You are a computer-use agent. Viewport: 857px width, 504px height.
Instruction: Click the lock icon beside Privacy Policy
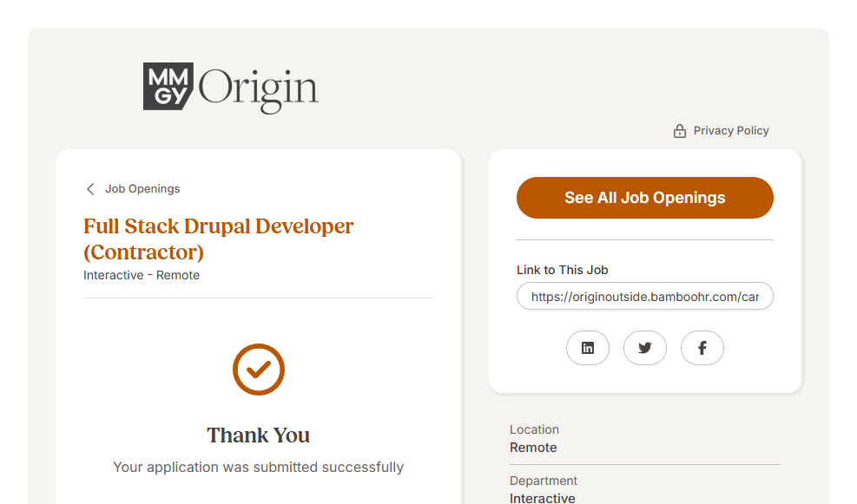[680, 131]
